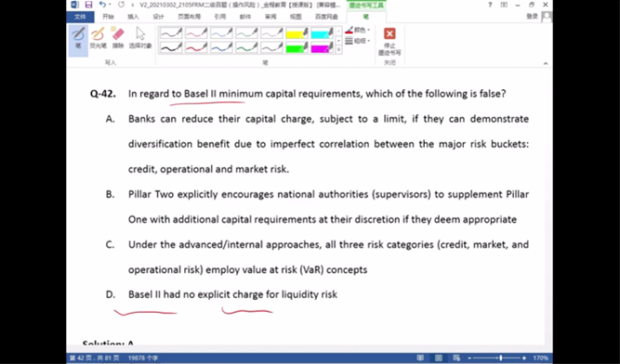620x364 pixels.
Task: Save the document via floppy icon
Action: coord(88,5)
